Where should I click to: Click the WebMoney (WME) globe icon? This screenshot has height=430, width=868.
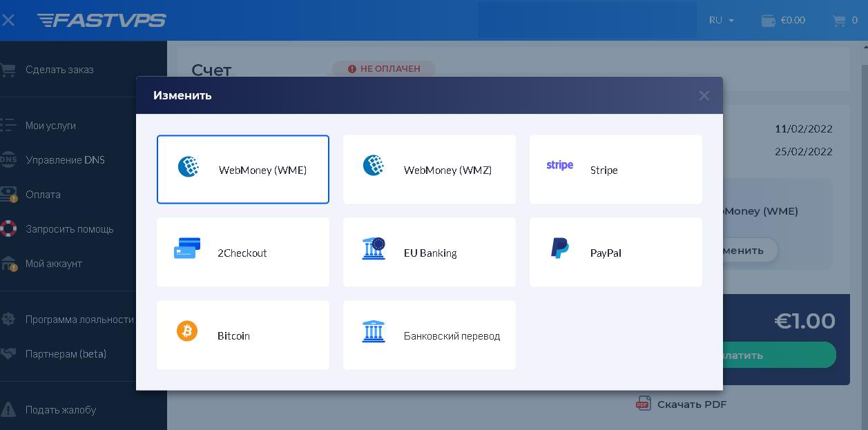pyautogui.click(x=189, y=166)
